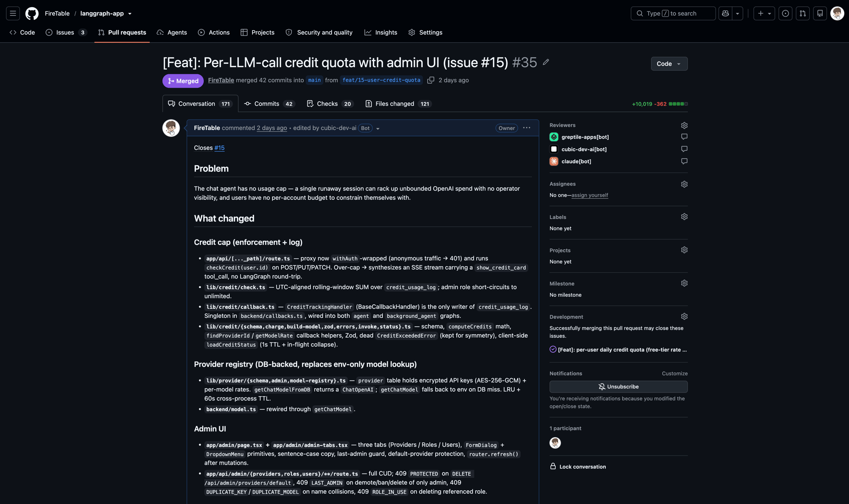This screenshot has height=504, width=849.
Task: Focus the Type / to search field
Action: (673, 13)
